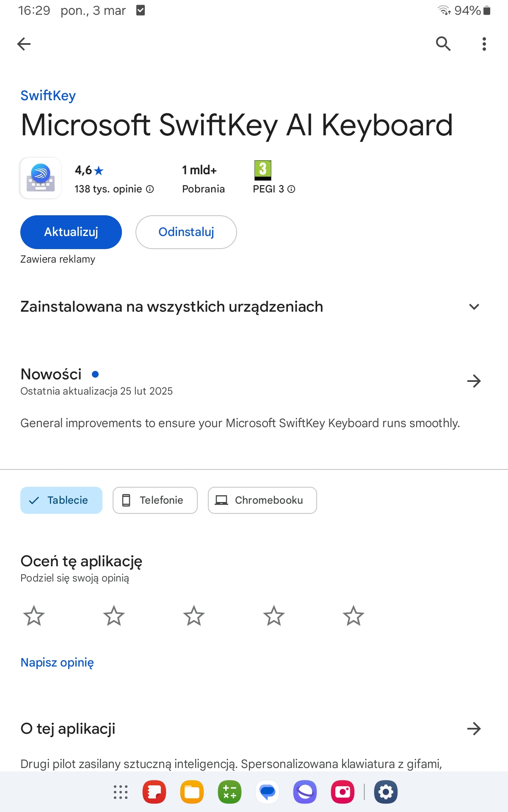Viewport: 508px width, 812px height.
Task: Open the search magnifier icon
Action: click(443, 44)
